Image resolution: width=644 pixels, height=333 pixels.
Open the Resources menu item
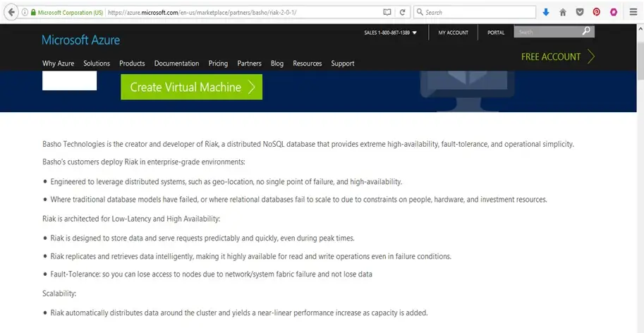(308, 63)
